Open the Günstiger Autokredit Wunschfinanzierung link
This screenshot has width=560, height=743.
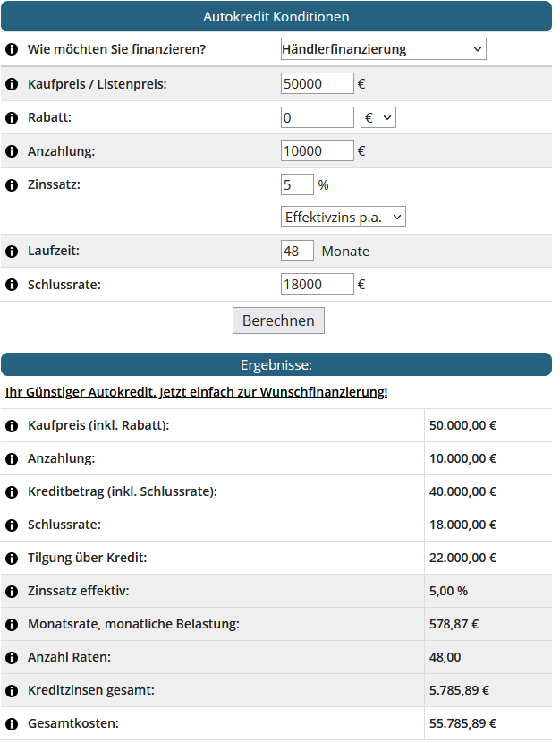[x=197, y=392]
